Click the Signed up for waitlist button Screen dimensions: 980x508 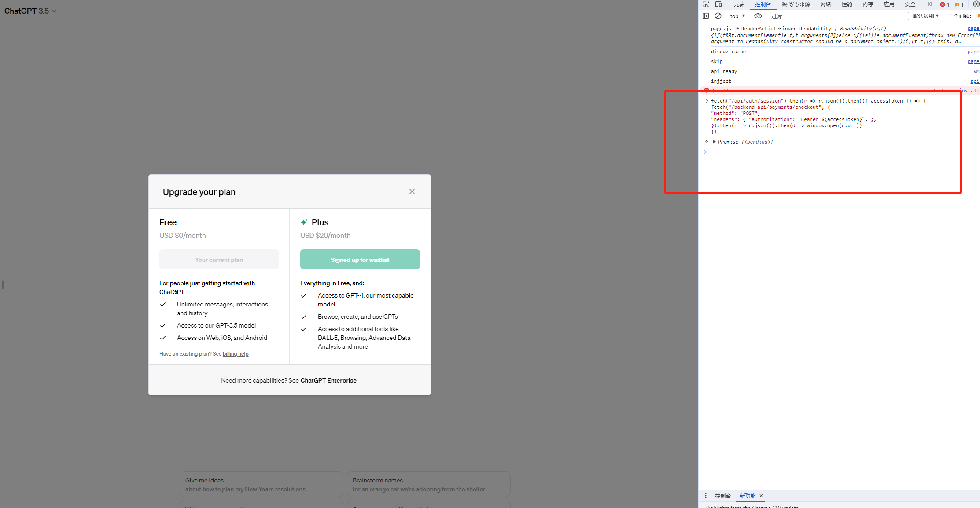360,260
